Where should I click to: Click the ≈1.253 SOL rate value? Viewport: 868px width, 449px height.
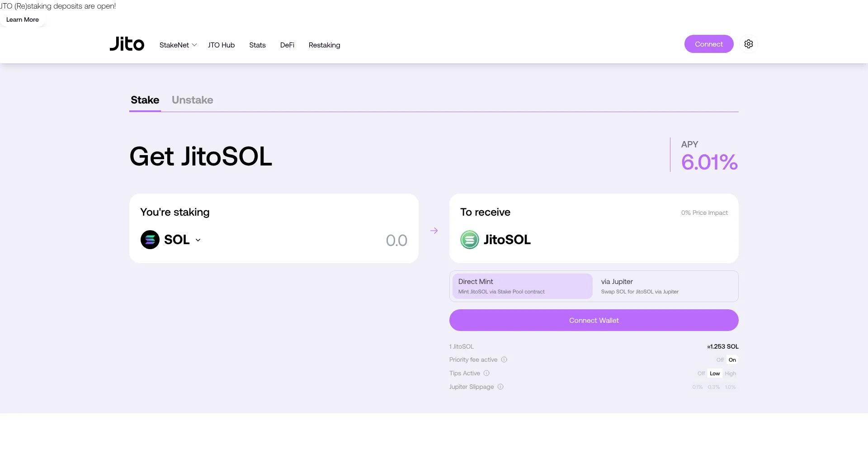click(x=723, y=347)
